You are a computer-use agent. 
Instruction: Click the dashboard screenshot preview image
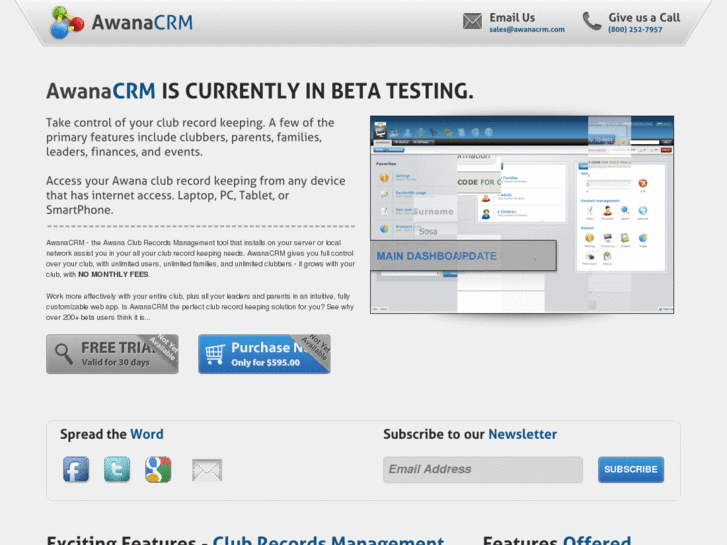coord(522,215)
